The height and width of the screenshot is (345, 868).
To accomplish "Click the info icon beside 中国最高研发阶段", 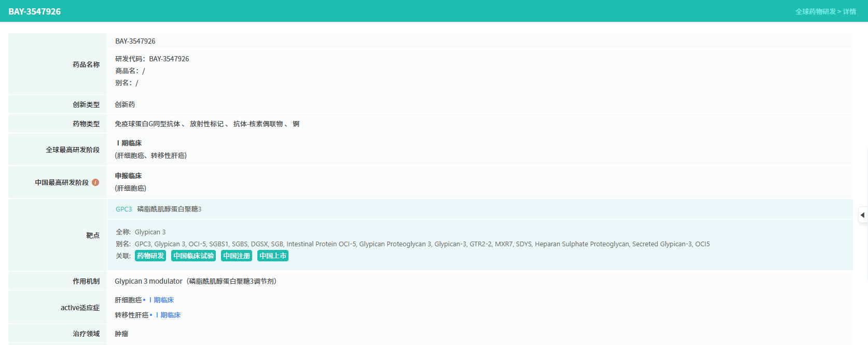I will [95, 182].
